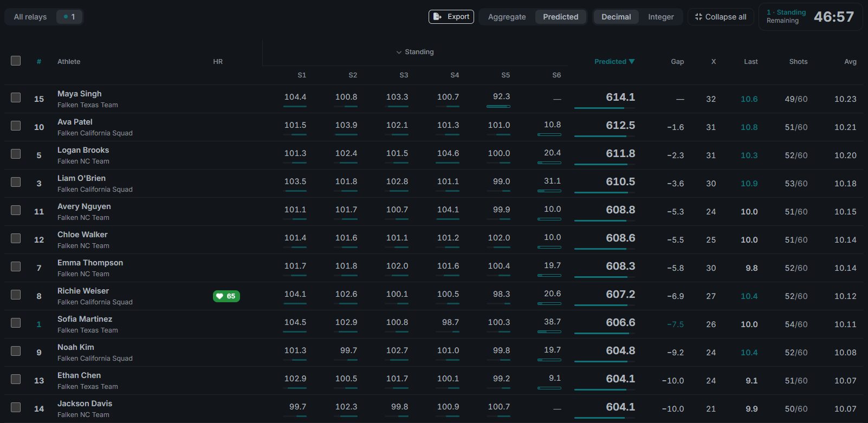Click Emma Thompson's athlete name
868x423 pixels.
click(90, 263)
